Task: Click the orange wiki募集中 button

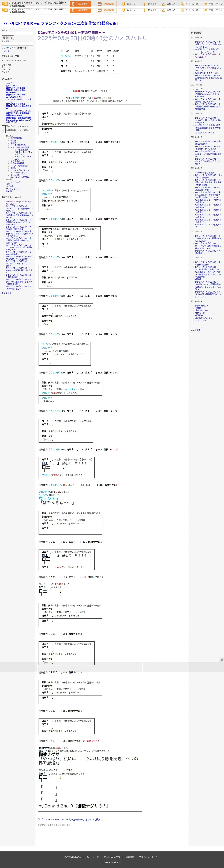Action: pyautogui.click(x=80, y=4)
